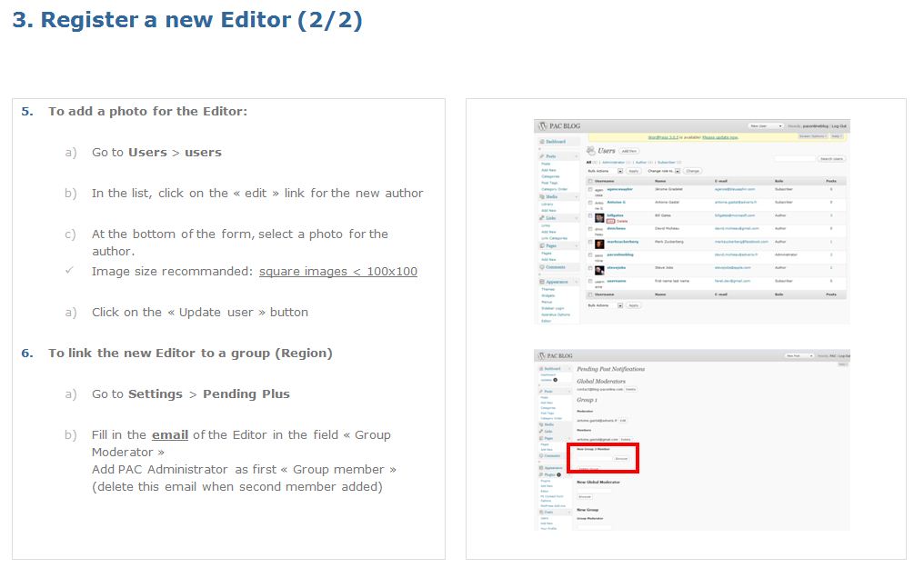The width and height of the screenshot is (924, 568).
Task: Tick the checkbox for user stevejobs
Action: coord(590,268)
